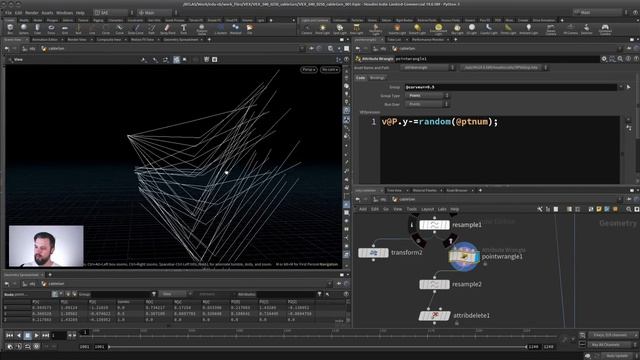
Task: Open the Asset Name definition dropdown
Action: 427,67
